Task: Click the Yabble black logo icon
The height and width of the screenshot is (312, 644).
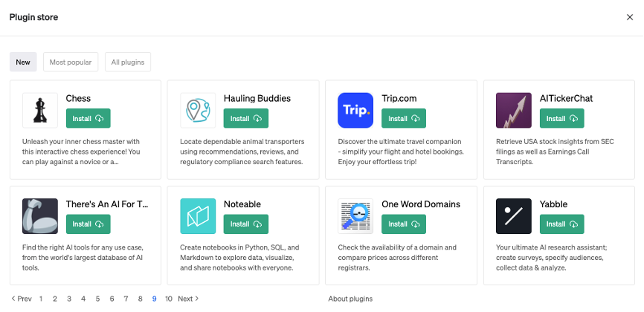Action: (514, 216)
